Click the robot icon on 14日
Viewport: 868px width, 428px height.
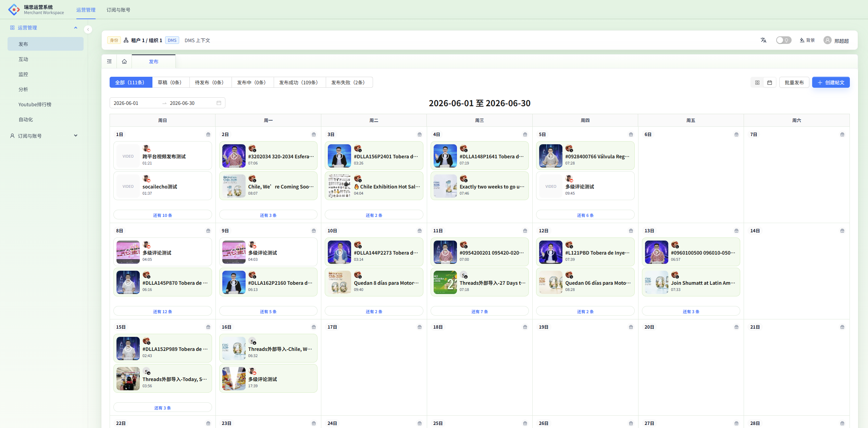click(x=842, y=231)
